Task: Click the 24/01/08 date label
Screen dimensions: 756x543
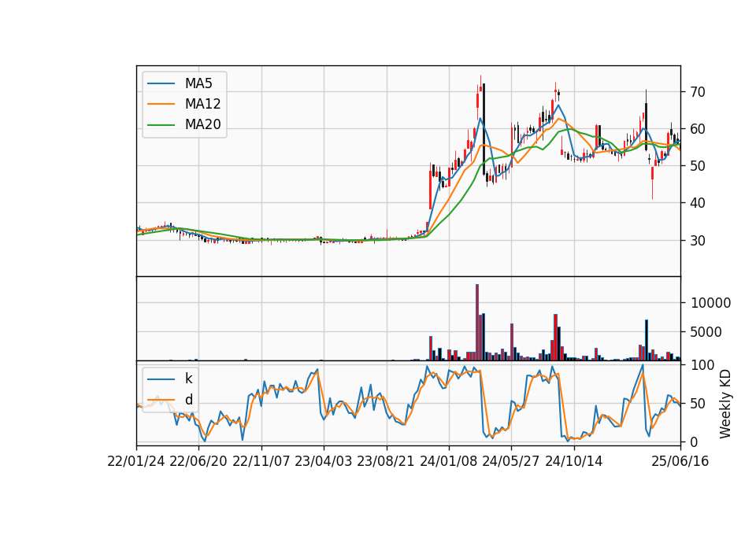Action: (448, 462)
